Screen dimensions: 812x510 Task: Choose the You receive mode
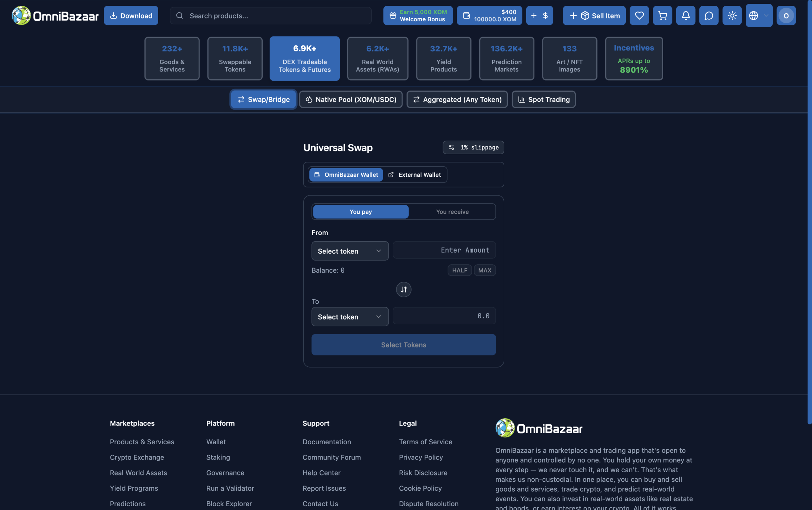click(x=452, y=212)
